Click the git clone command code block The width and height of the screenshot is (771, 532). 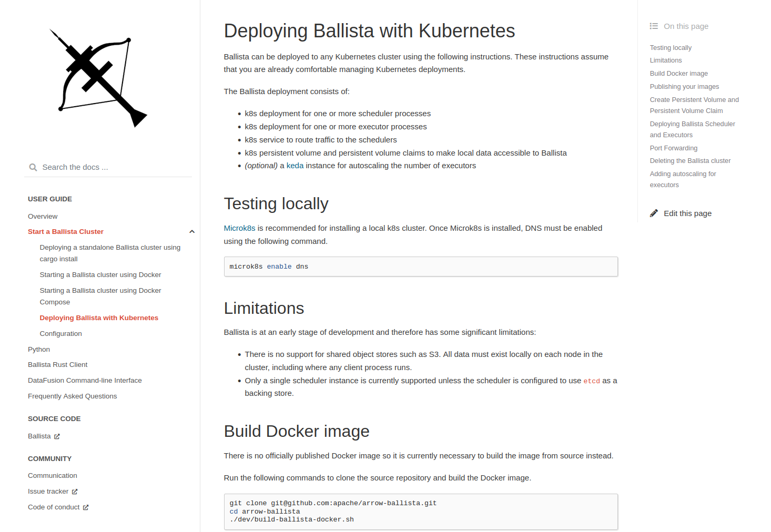[x=421, y=511]
